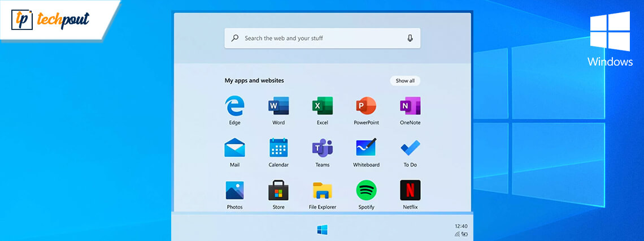Open the To Do app

click(x=410, y=148)
